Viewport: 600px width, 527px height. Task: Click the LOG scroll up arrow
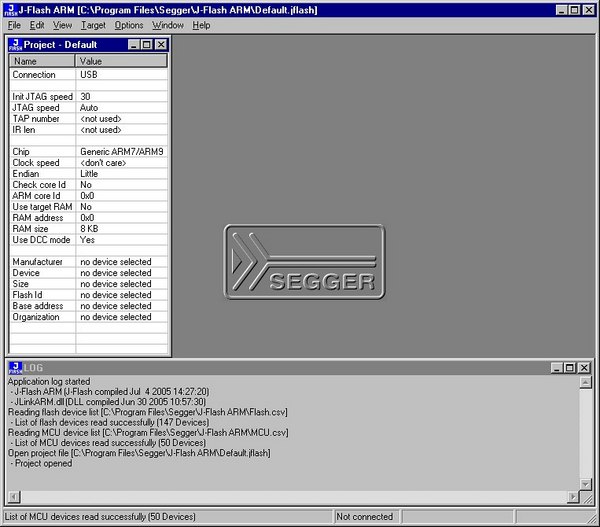585,382
